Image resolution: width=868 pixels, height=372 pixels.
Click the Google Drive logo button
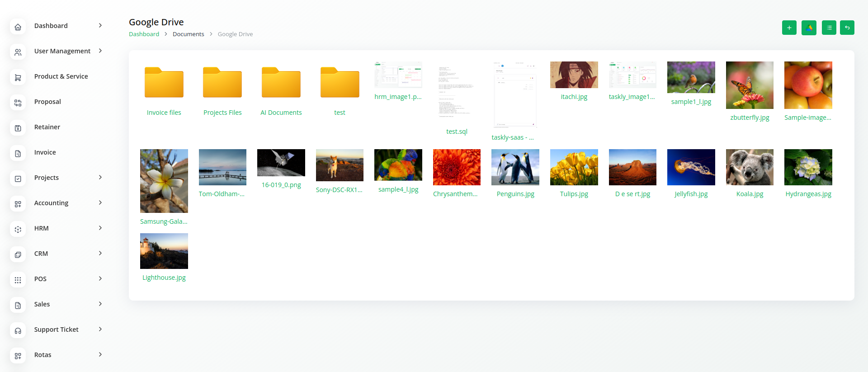point(809,28)
